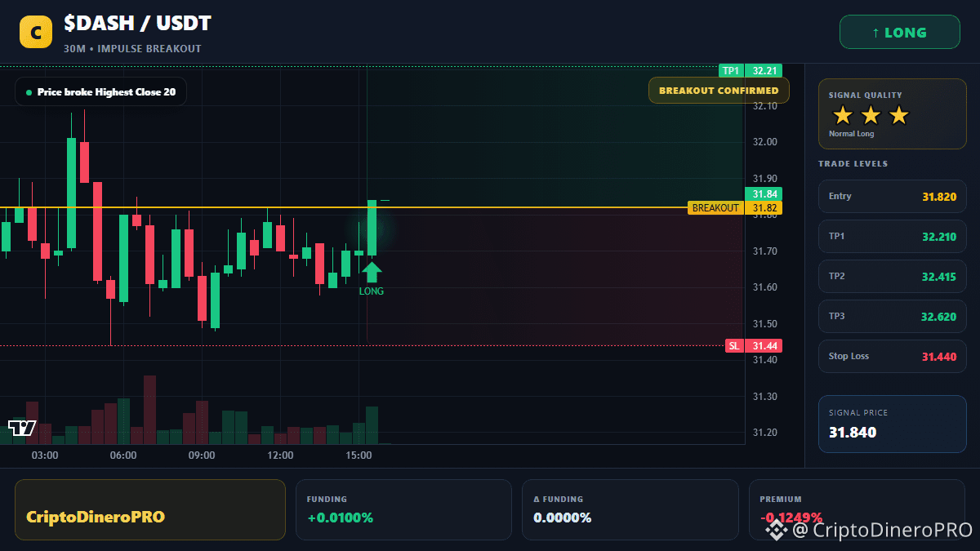This screenshot has width=980, height=551.
Task: Click the Premium -0.1249% card
Action: [x=857, y=509]
